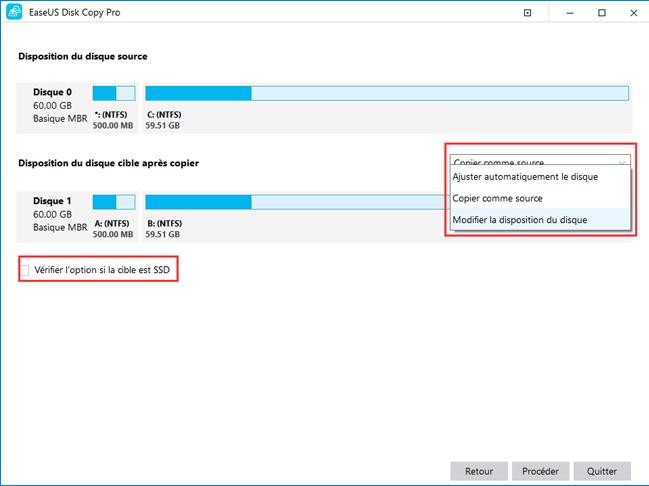This screenshot has height=486, width=649.
Task: Click the 'Disque 0' label
Action: coord(52,92)
